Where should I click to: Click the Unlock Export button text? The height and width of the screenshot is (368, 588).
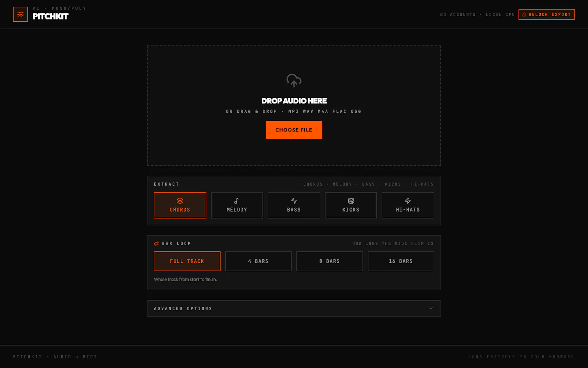tap(550, 15)
